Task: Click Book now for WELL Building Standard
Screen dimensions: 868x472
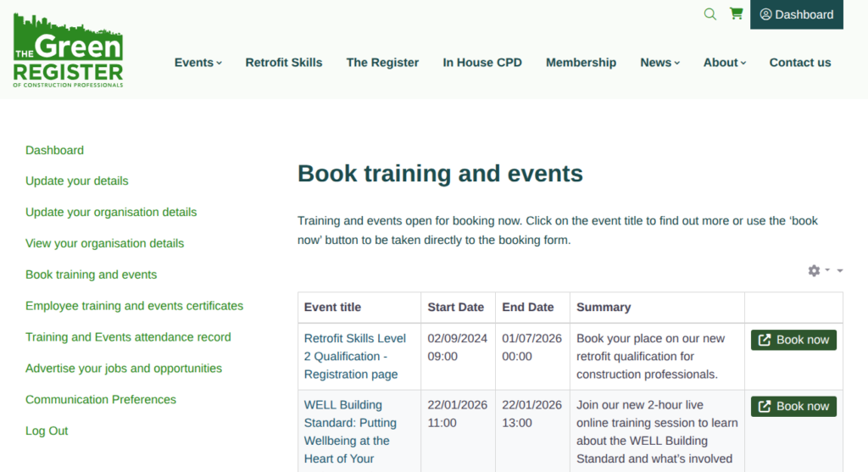Action: click(793, 407)
